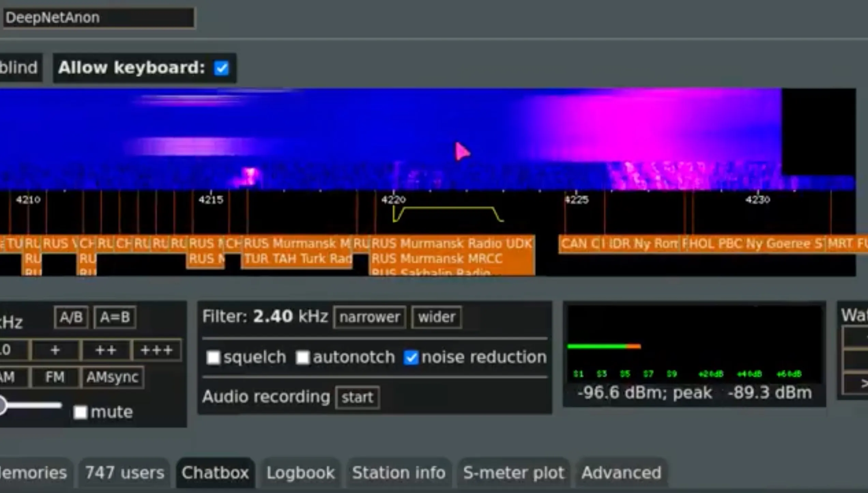This screenshot has width=868, height=493.
Task: Enable the autonotch checkbox
Action: (x=302, y=357)
